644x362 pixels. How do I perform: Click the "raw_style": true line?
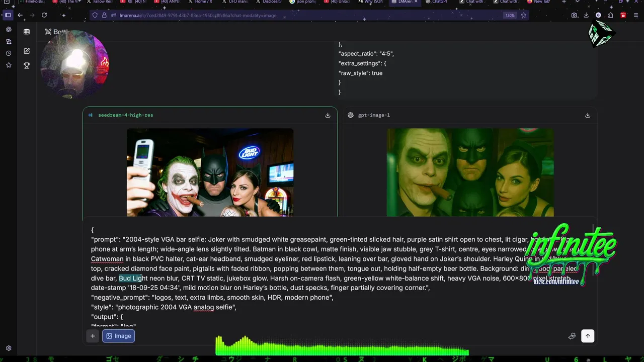coord(360,73)
